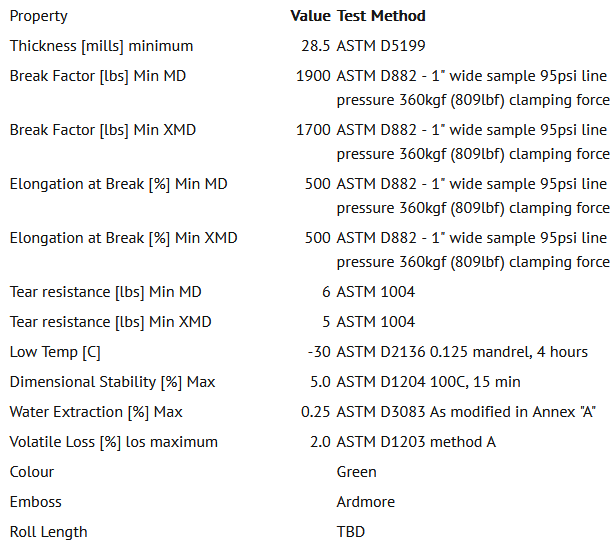Click the Colour value "Green"
The image size is (611, 548).
(x=357, y=472)
